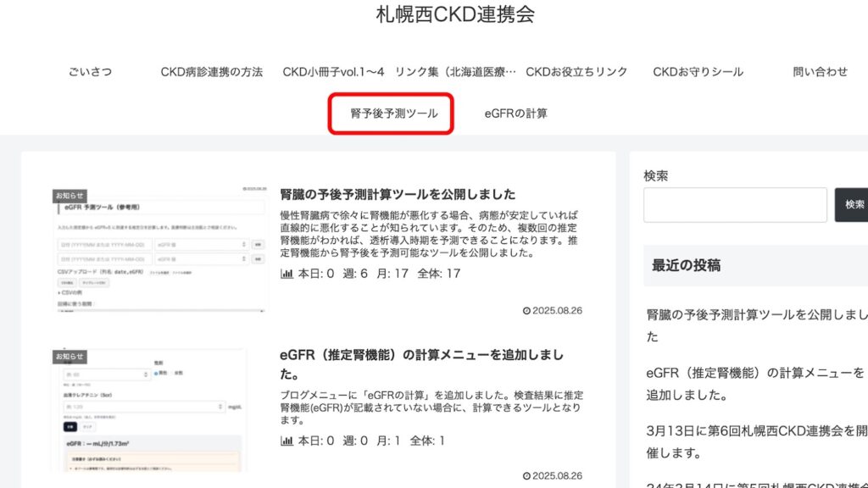
Task: Click the stats text 本日: 0 週: 6 月: 17
Action: point(353,274)
